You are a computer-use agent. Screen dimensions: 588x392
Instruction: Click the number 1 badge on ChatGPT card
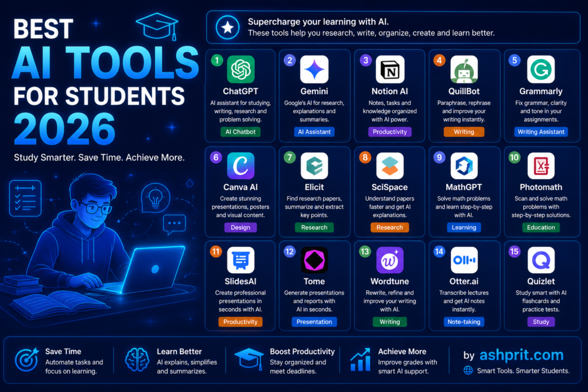216,60
